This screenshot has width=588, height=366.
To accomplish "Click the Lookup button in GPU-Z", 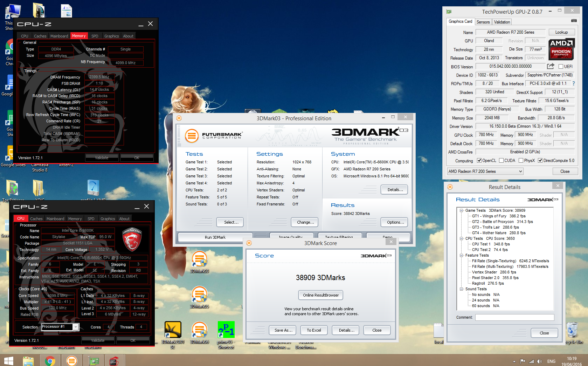I will click(x=561, y=32).
